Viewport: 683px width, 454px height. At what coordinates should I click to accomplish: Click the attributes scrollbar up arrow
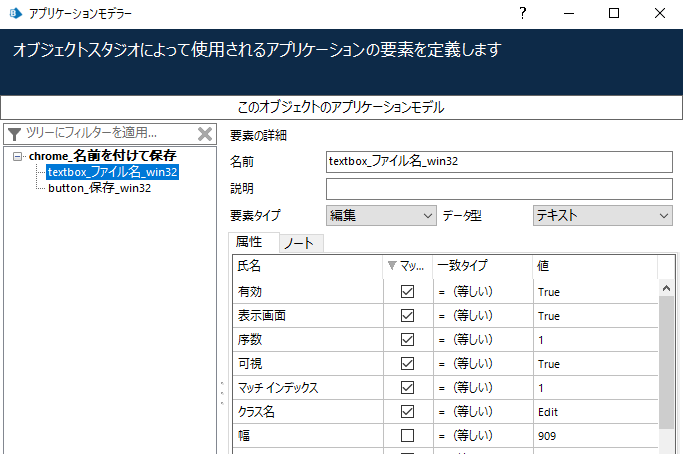666,288
